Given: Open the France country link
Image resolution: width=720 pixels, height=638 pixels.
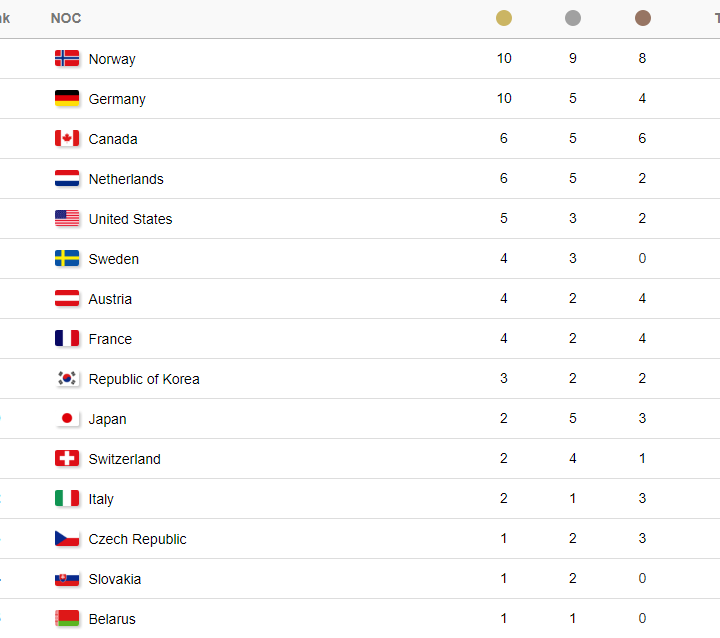Looking at the screenshot, I should [110, 339].
